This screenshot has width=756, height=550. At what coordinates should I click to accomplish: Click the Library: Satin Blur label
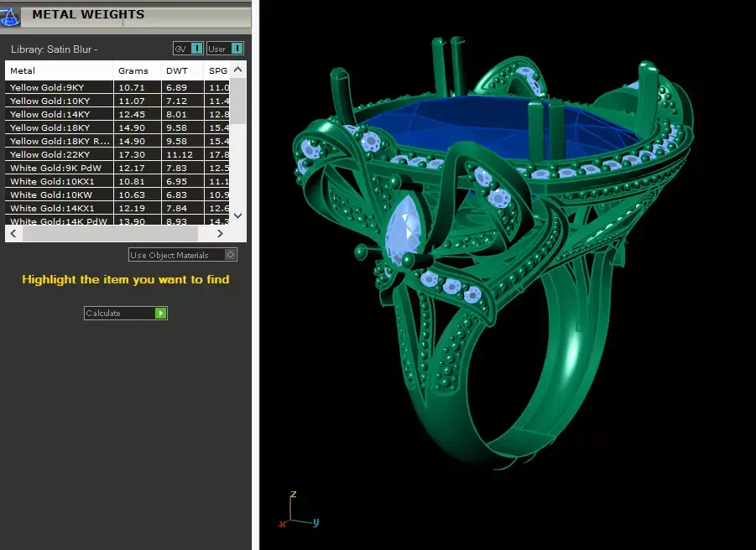[54, 49]
